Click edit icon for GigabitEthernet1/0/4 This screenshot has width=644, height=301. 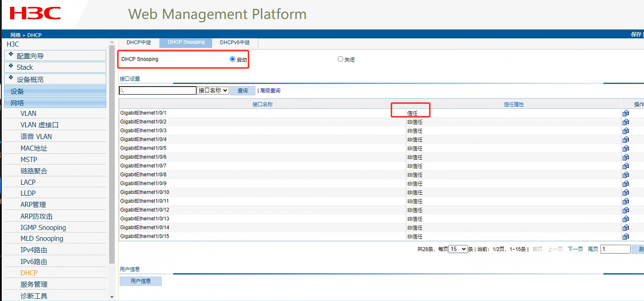coord(626,140)
